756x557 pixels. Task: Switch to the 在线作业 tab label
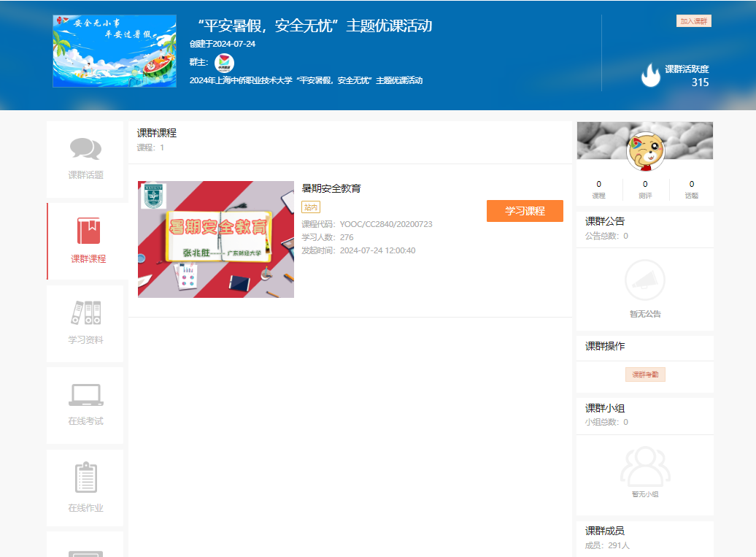(86, 508)
